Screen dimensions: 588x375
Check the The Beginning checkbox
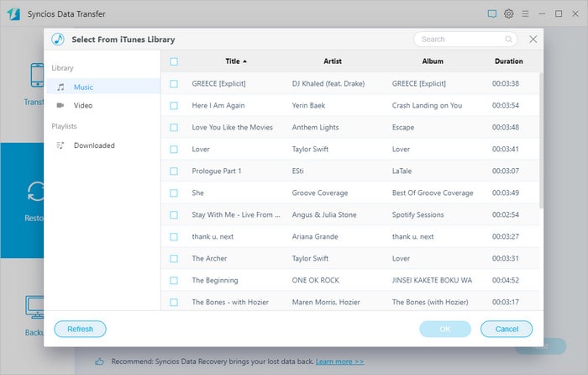pyautogui.click(x=174, y=280)
